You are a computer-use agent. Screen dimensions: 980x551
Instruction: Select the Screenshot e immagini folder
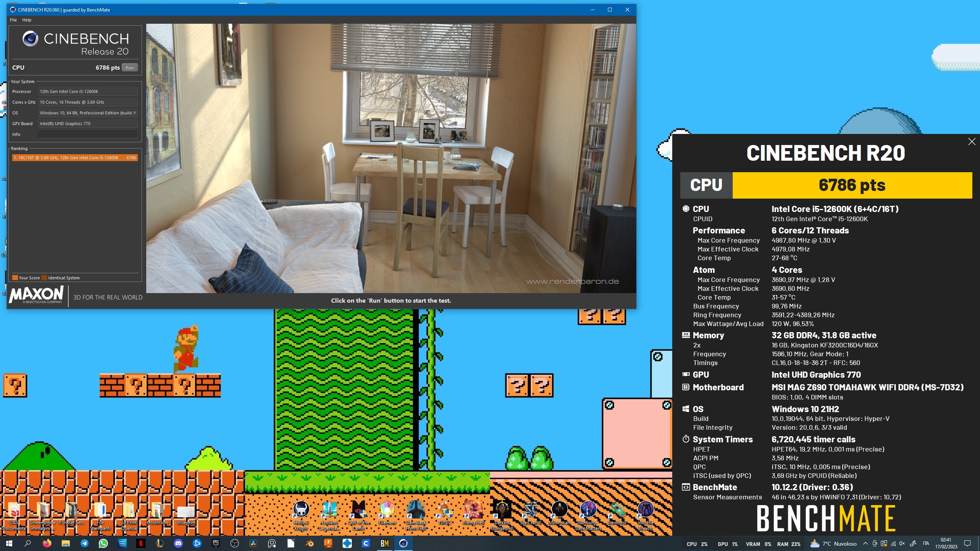[42, 516]
